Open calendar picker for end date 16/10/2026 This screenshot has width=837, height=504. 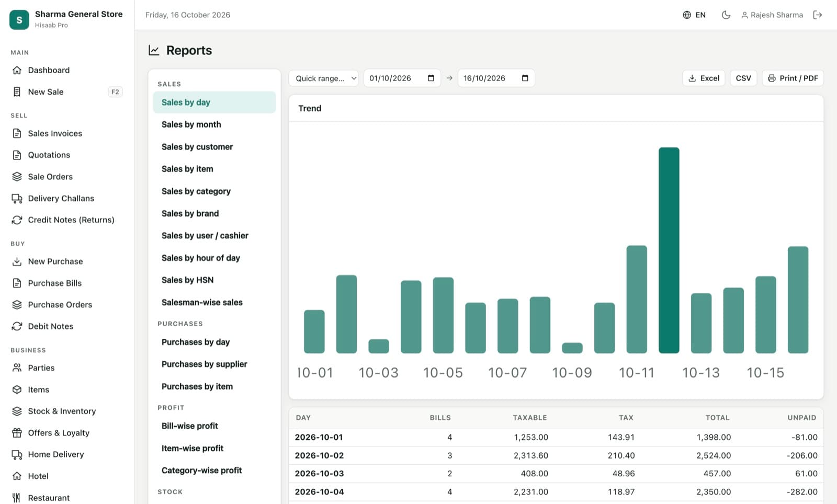click(525, 78)
